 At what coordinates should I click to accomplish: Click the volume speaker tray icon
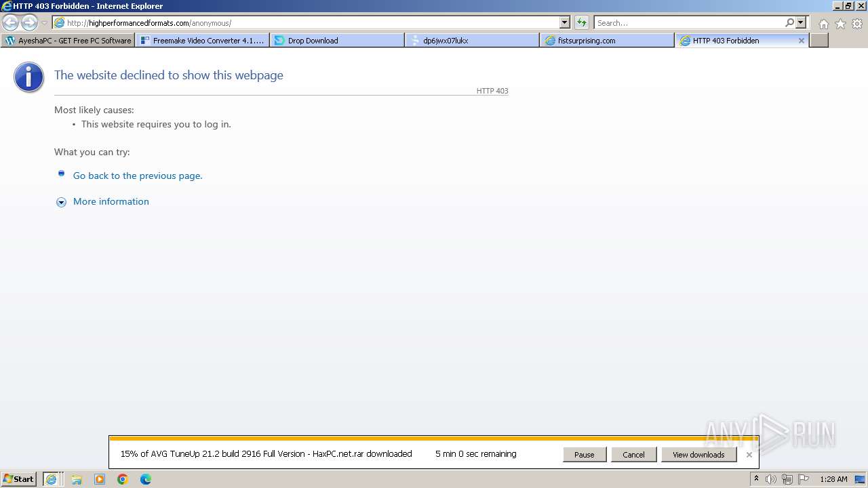point(771,479)
